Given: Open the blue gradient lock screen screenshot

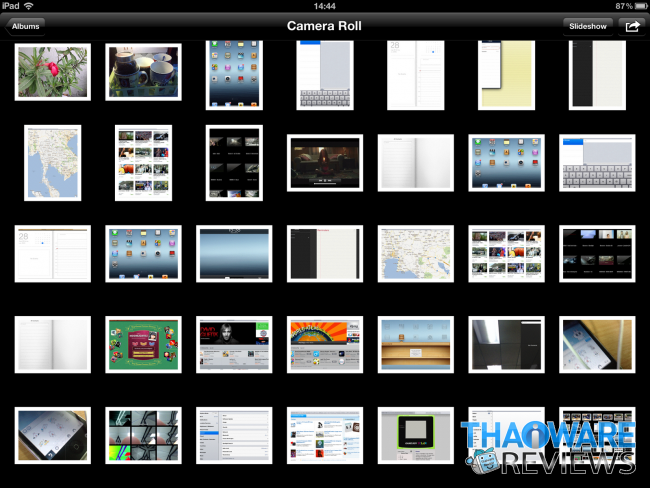Looking at the screenshot, I should tap(234, 254).
